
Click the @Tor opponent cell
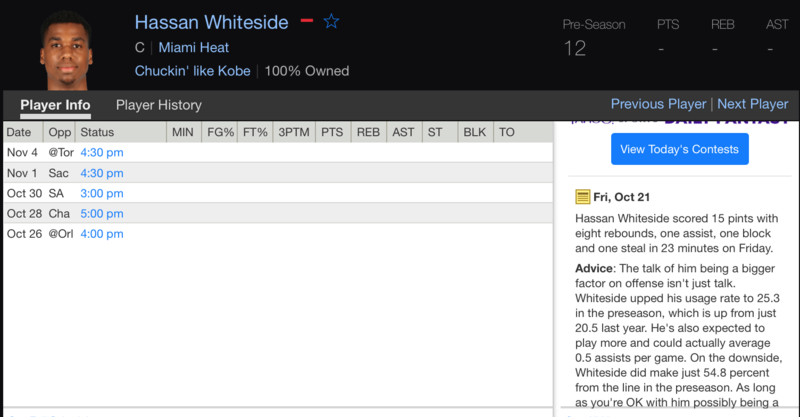(61, 153)
